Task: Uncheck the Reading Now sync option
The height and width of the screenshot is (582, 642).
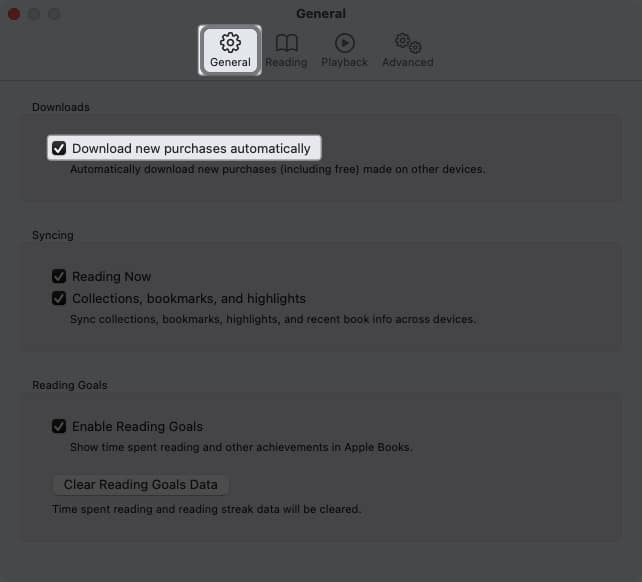Action: [x=59, y=276]
